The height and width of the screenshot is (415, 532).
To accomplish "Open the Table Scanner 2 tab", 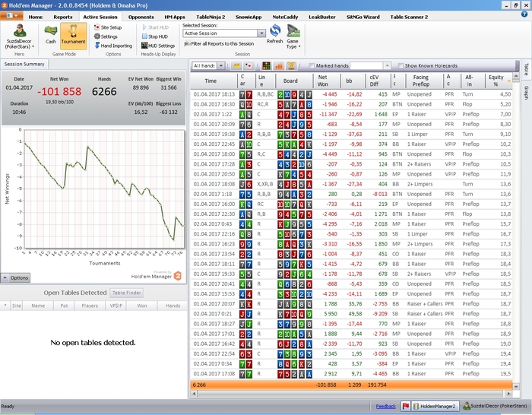I will point(409,17).
